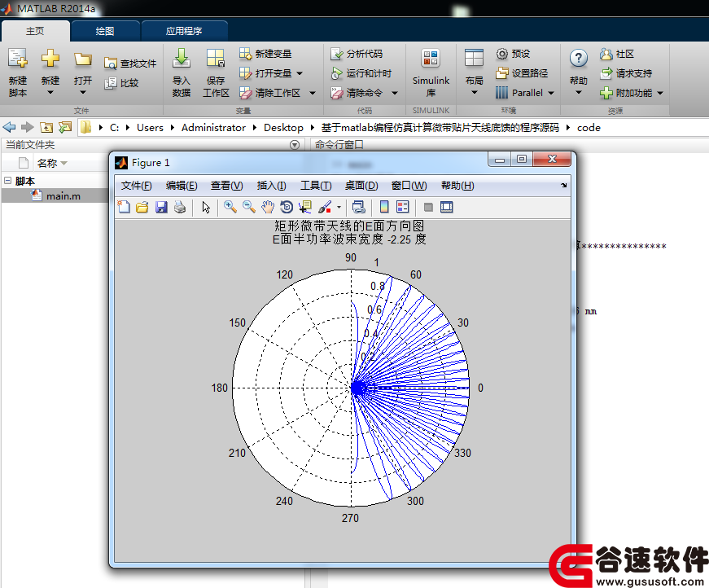Expand Add-Ons (附加功能) dropdown arrow

[661, 93]
